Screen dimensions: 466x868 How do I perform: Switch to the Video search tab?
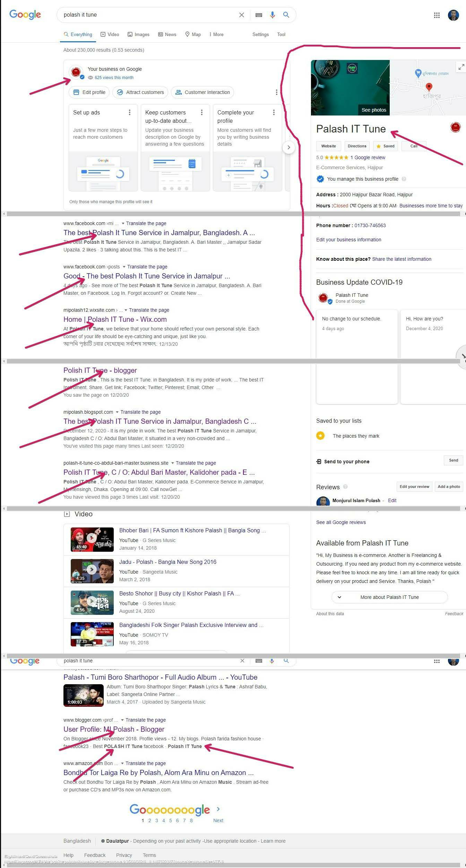coord(110,34)
